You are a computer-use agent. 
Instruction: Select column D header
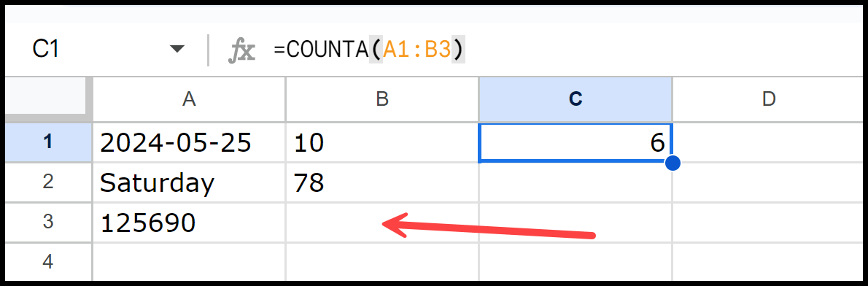click(x=768, y=99)
